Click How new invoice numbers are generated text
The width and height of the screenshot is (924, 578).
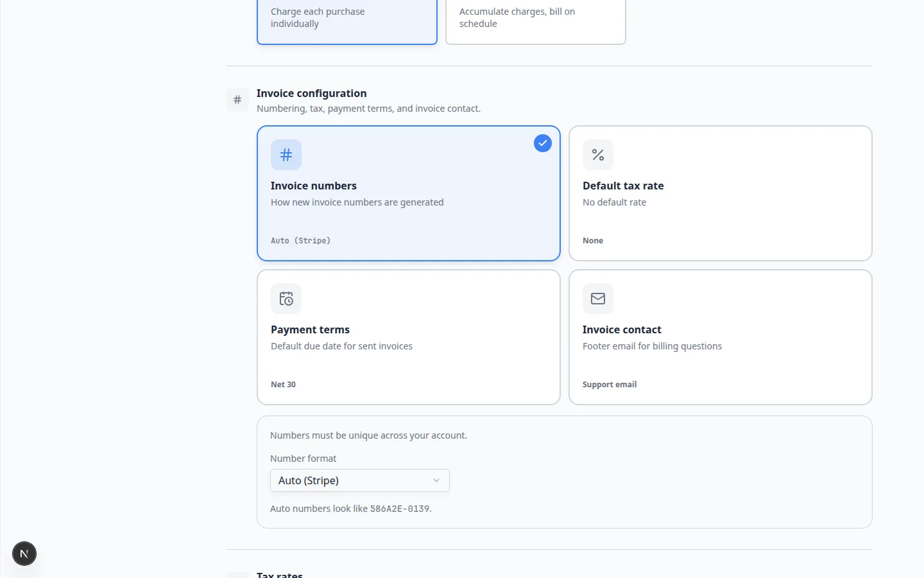(x=357, y=202)
